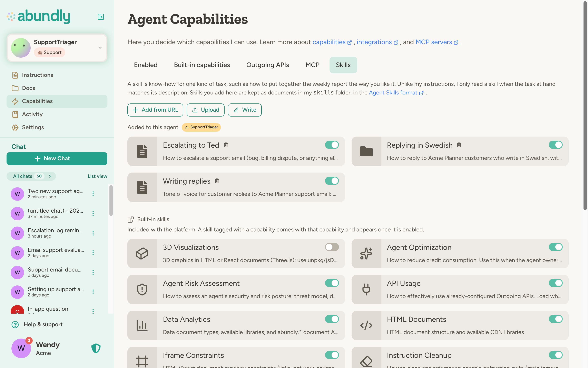Open options for Email support evaluation chat
588x368 pixels.
(x=93, y=253)
